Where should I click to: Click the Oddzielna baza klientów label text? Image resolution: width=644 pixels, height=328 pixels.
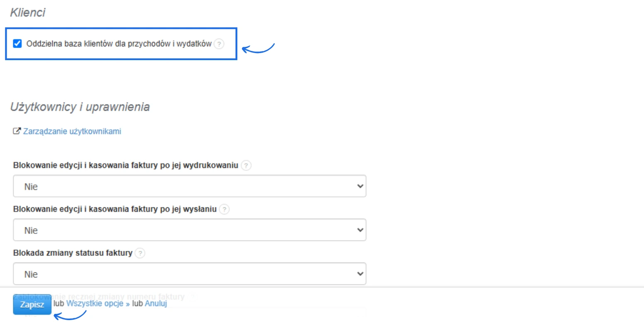pos(119,44)
